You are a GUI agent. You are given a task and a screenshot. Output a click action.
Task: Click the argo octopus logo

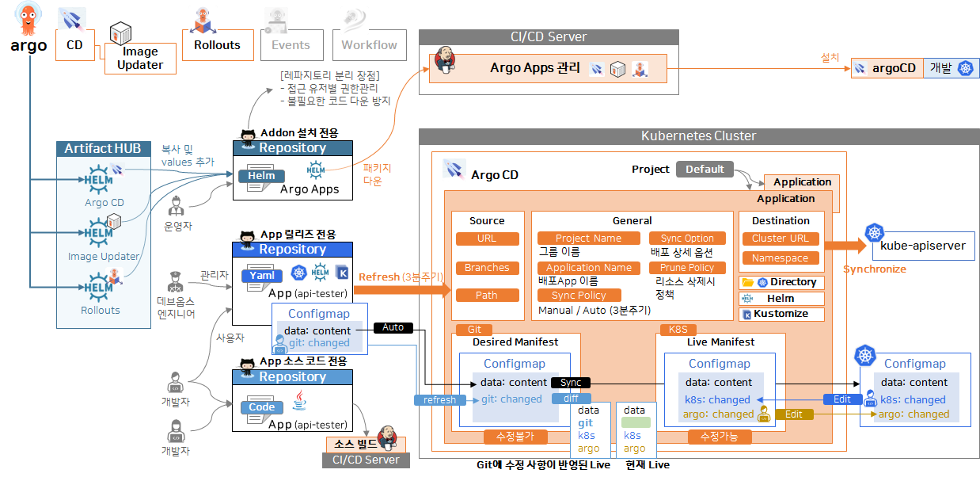pyautogui.click(x=29, y=18)
